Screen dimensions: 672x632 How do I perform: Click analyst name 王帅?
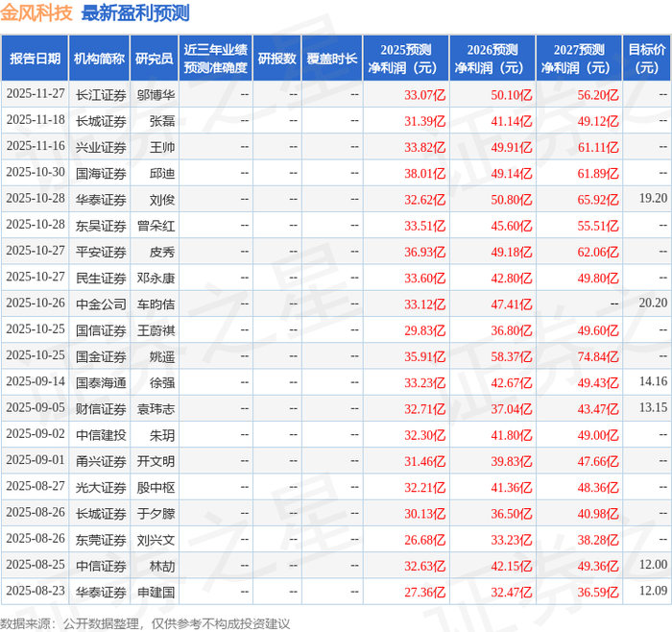click(162, 147)
